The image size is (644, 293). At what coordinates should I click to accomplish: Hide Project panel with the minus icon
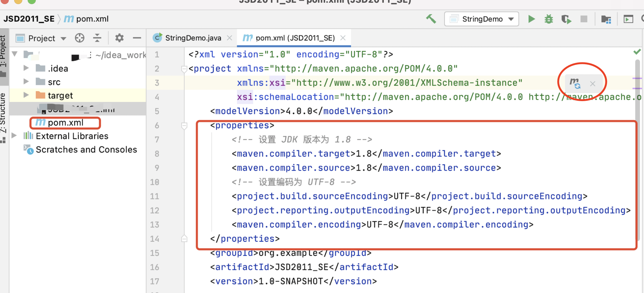coord(137,38)
